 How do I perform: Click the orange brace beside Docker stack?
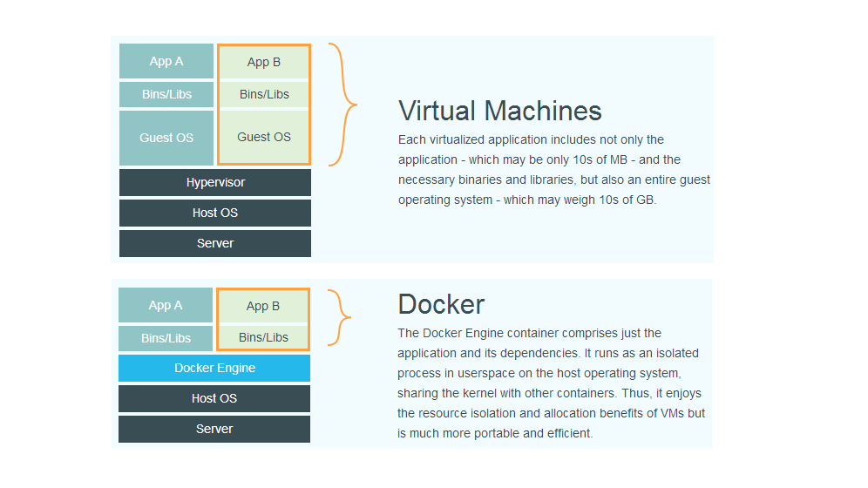[342, 317]
